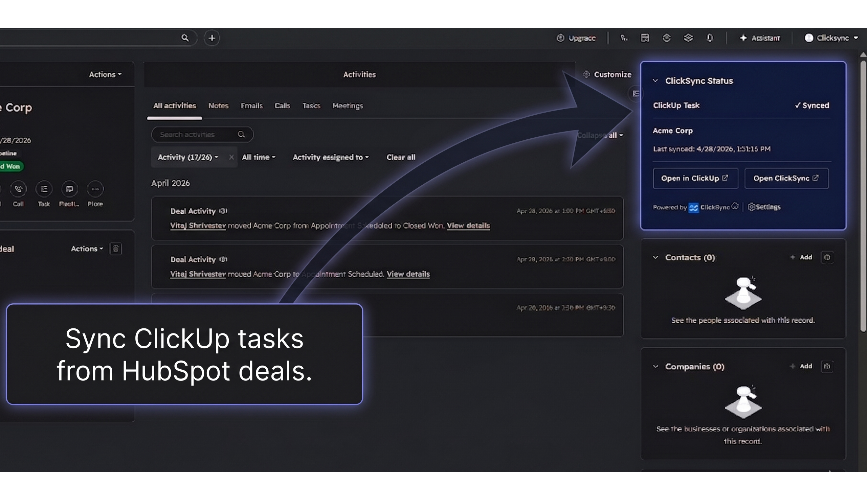Switch to the Emails tab
The image size is (868, 488).
[251, 106]
